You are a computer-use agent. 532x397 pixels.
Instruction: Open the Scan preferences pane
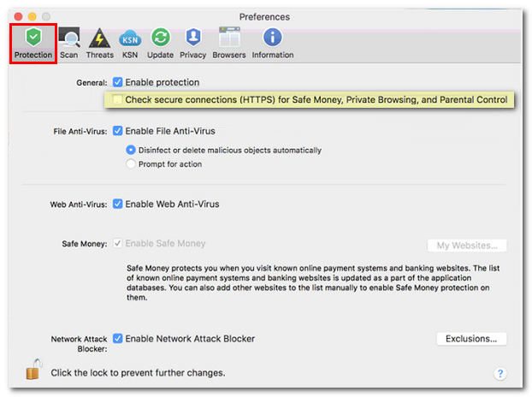(68, 43)
